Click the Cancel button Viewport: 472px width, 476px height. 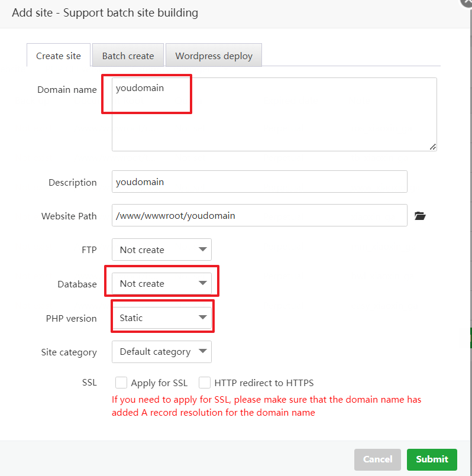point(377,459)
